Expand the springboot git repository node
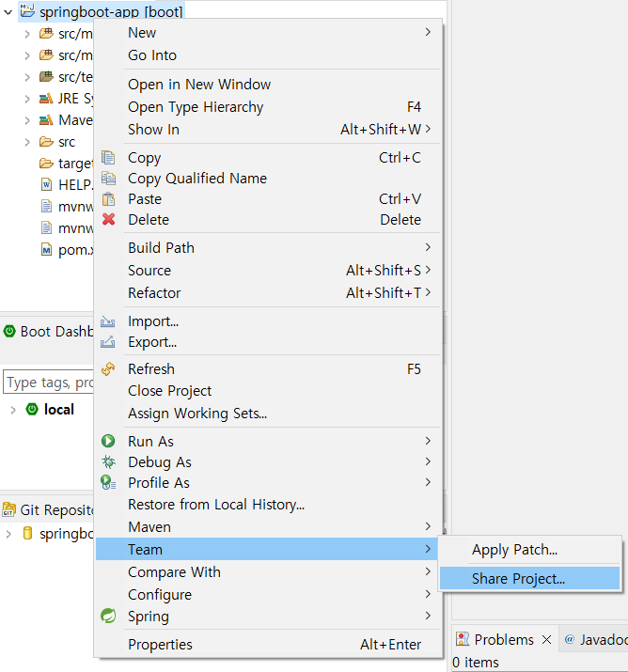This screenshot has height=672, width=628. click(x=8, y=534)
